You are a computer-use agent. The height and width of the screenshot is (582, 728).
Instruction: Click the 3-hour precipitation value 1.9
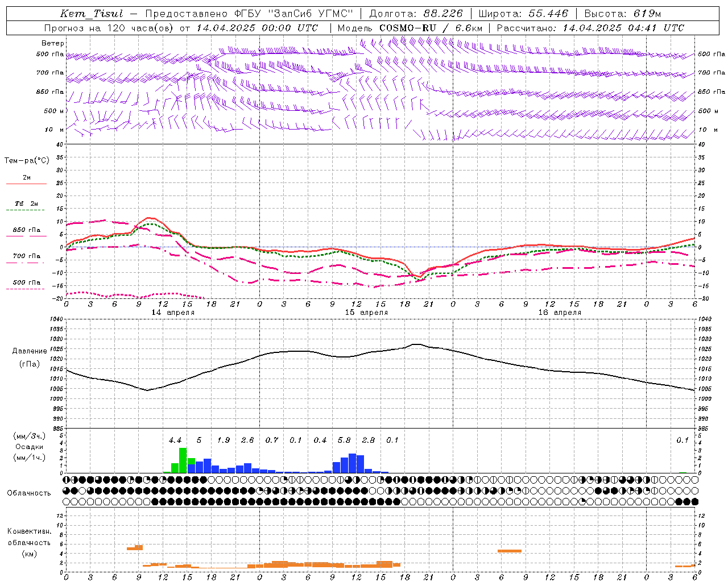pyautogui.click(x=224, y=440)
